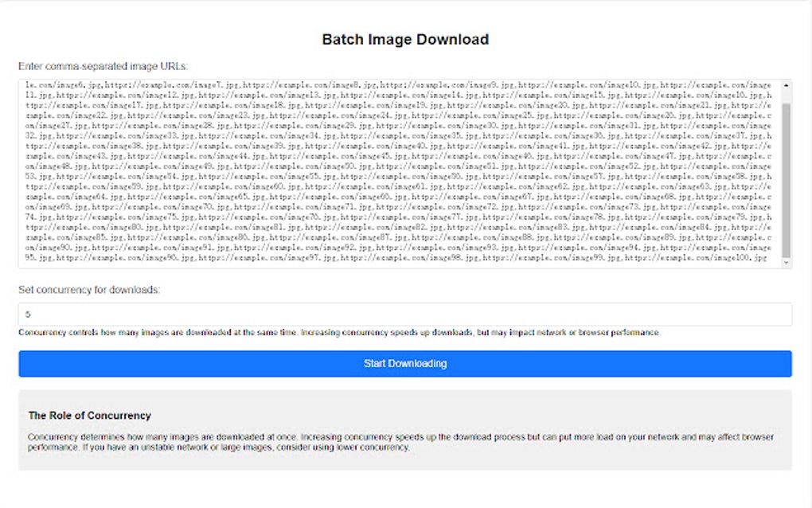
Task: Click The Role of Concurrency heading
Action: [x=90, y=416]
